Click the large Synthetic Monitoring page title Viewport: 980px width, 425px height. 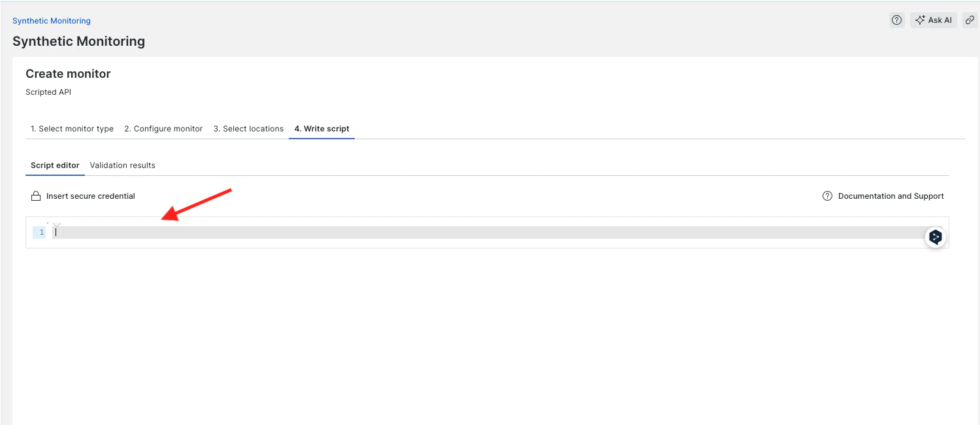(78, 41)
